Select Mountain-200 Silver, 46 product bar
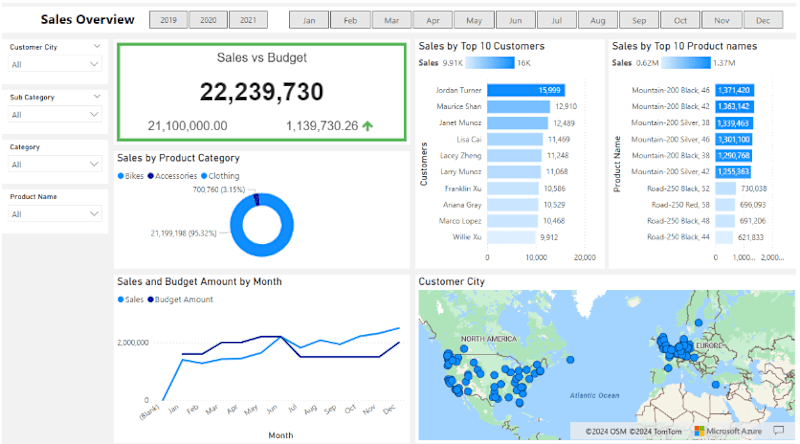 point(734,139)
